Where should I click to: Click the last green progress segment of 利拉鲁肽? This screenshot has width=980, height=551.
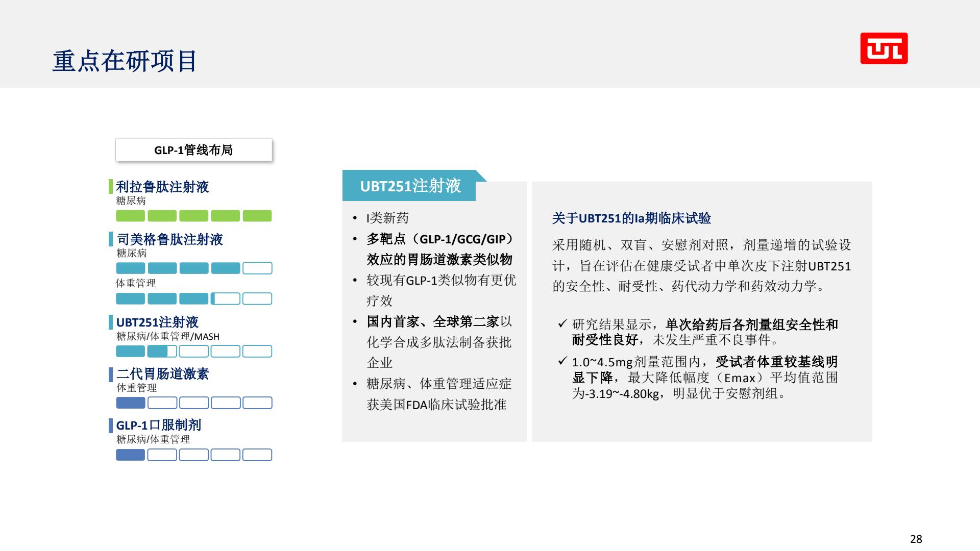[x=257, y=216]
